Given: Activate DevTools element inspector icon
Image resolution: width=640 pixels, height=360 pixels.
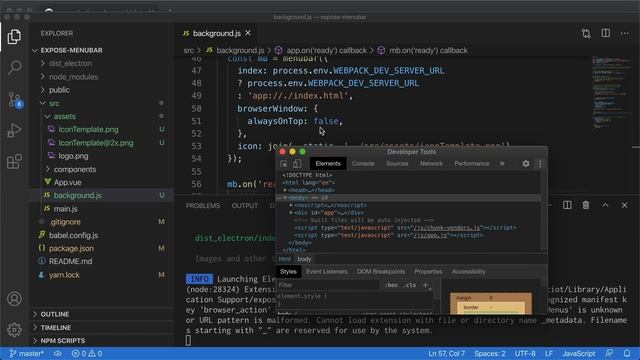Looking at the screenshot, I should tap(283, 164).
